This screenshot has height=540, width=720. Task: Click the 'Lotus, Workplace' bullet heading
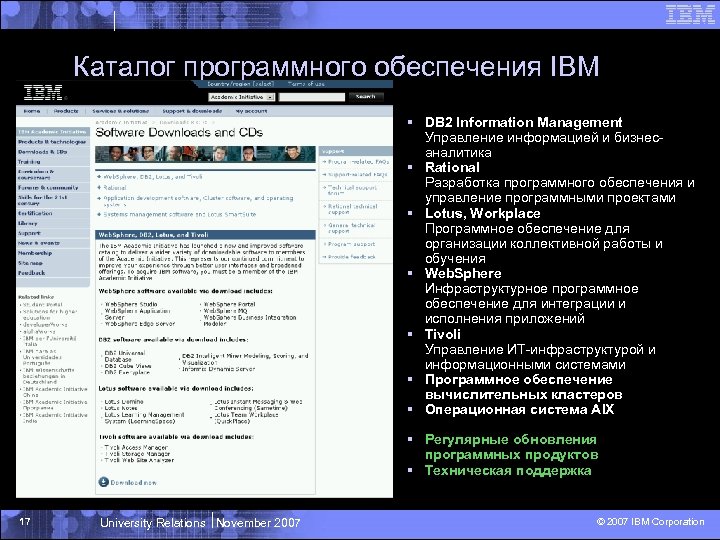(483, 213)
